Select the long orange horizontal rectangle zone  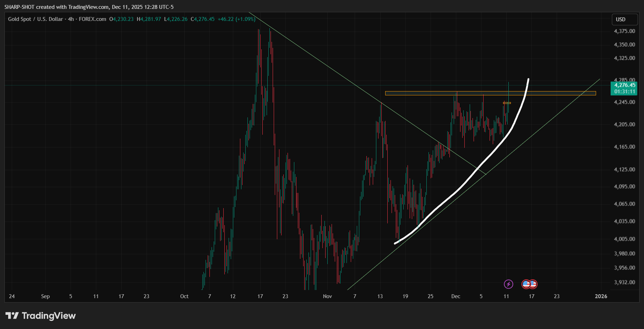click(x=490, y=93)
